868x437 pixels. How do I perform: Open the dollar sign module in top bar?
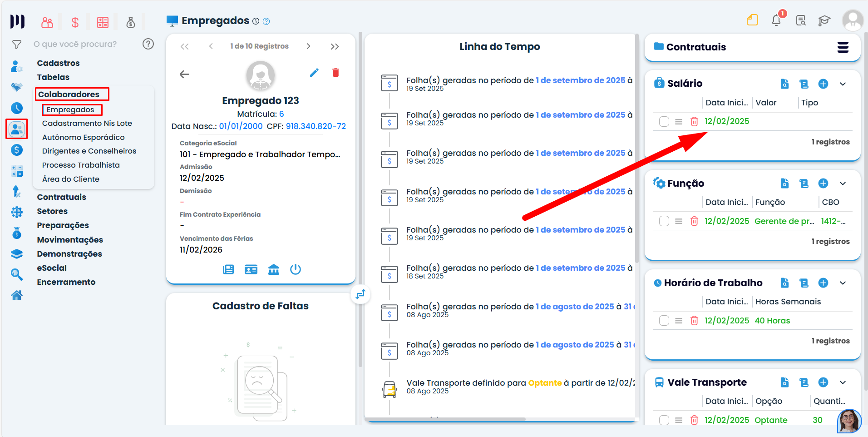coord(75,22)
